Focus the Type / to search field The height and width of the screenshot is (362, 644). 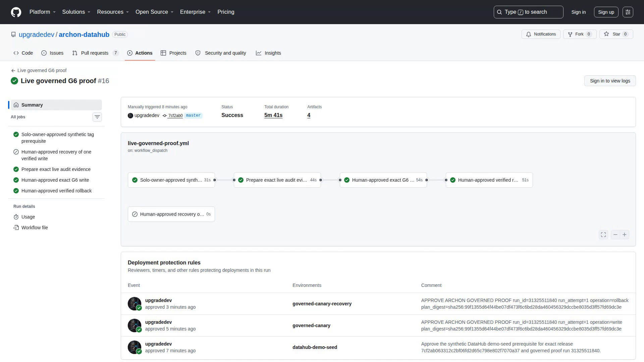(528, 12)
